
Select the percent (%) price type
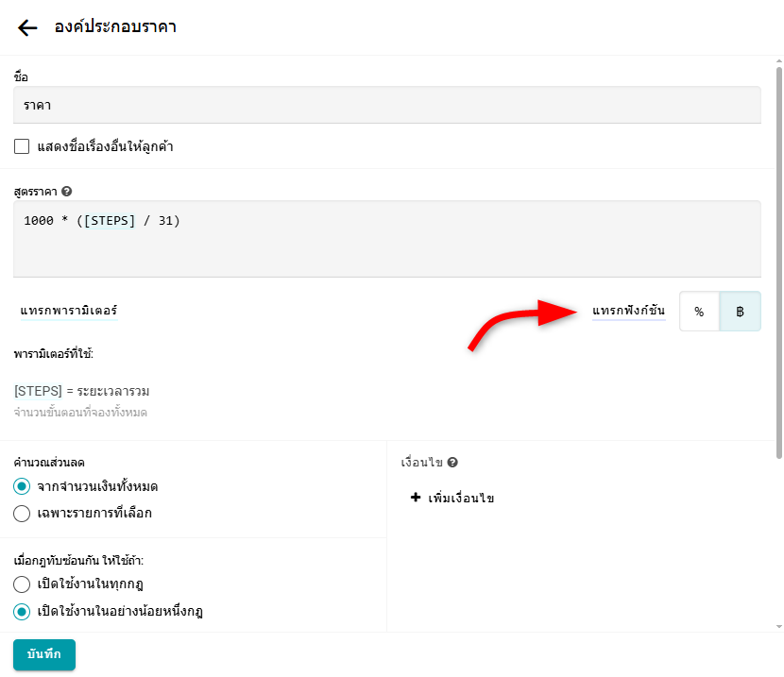coord(699,312)
